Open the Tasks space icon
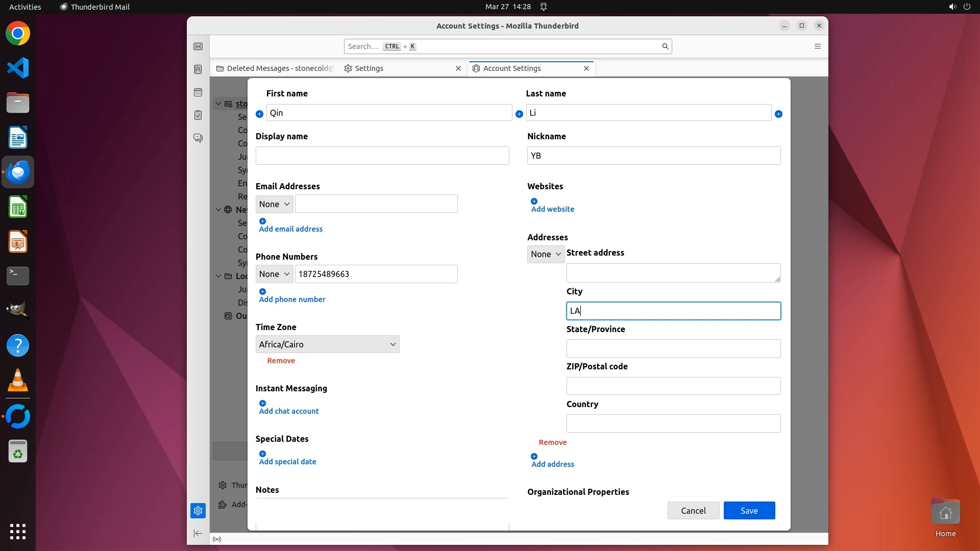 [198, 115]
